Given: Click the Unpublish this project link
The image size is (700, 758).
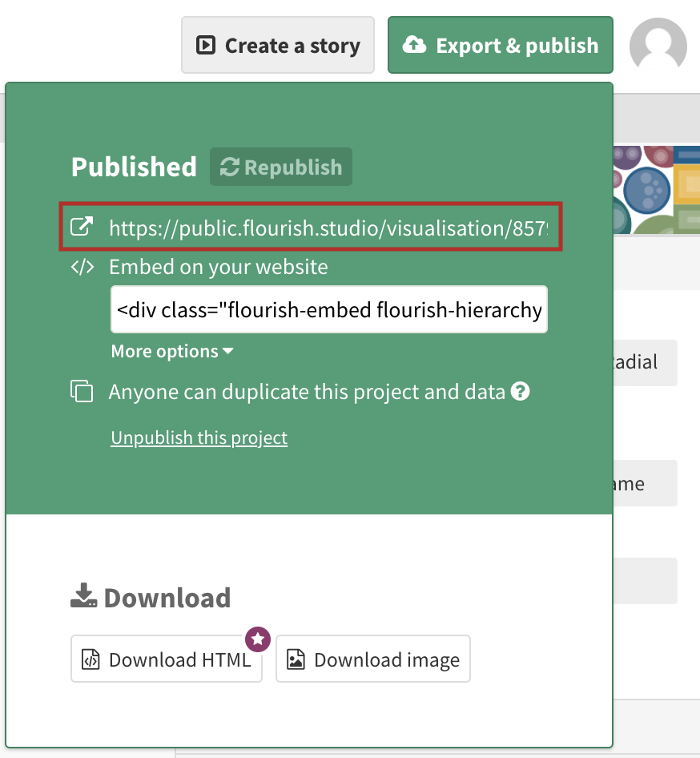Looking at the screenshot, I should coord(199,437).
